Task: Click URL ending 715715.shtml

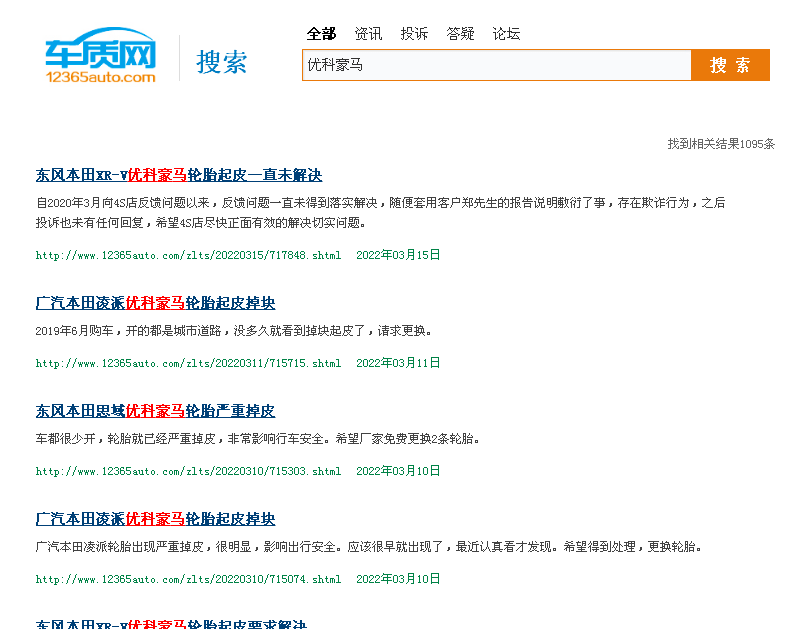Action: click(188, 363)
